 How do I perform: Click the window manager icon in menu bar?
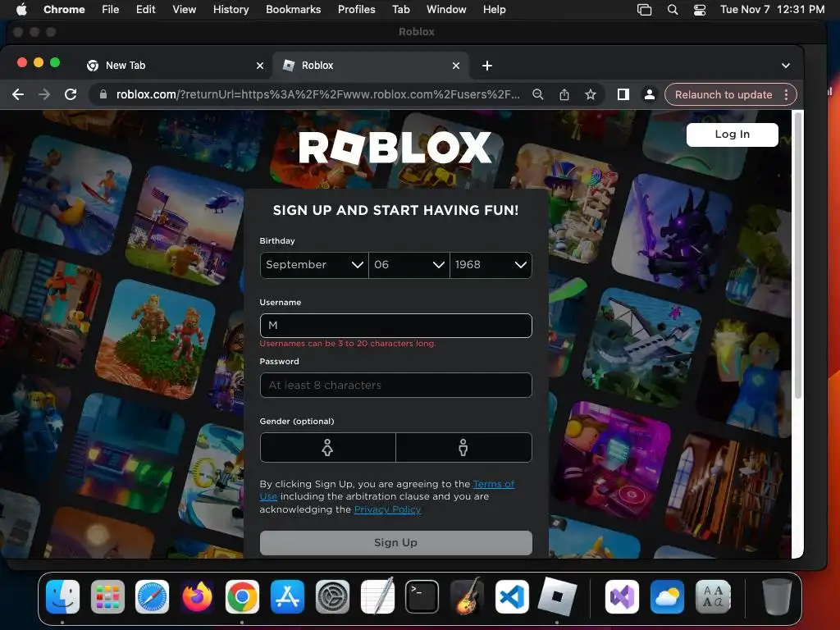(x=645, y=9)
